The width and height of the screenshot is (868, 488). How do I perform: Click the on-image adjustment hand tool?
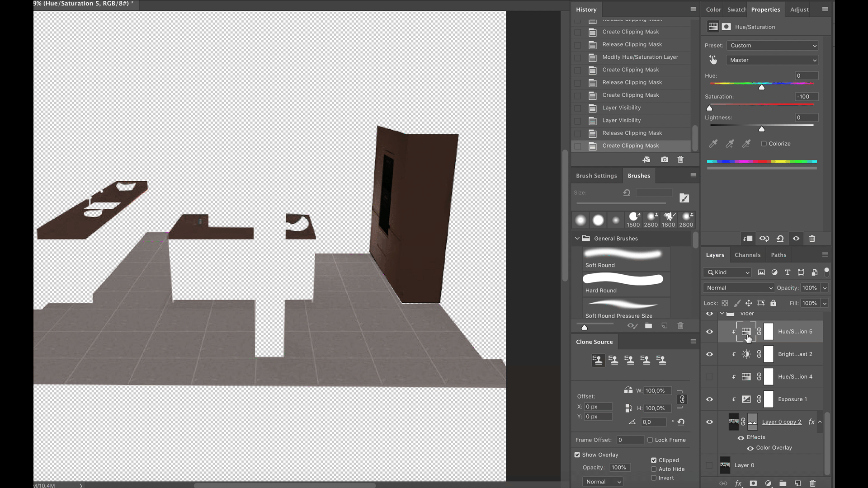[x=713, y=60]
